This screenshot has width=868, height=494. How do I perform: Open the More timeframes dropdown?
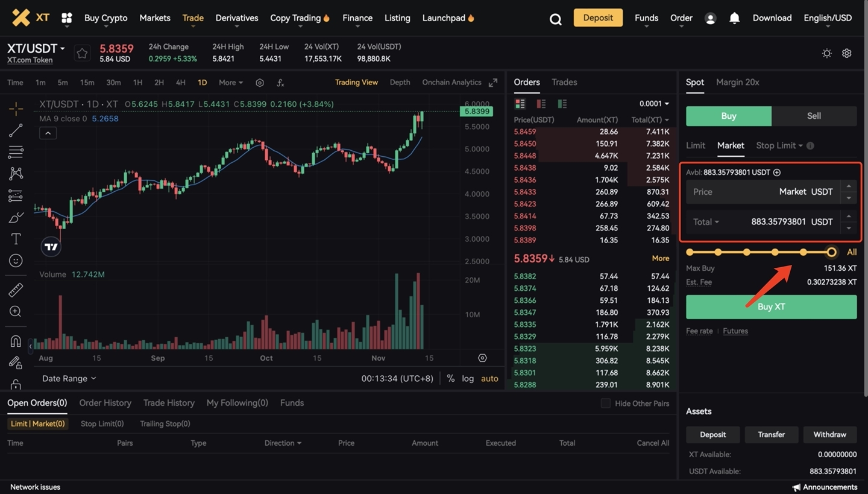(231, 83)
